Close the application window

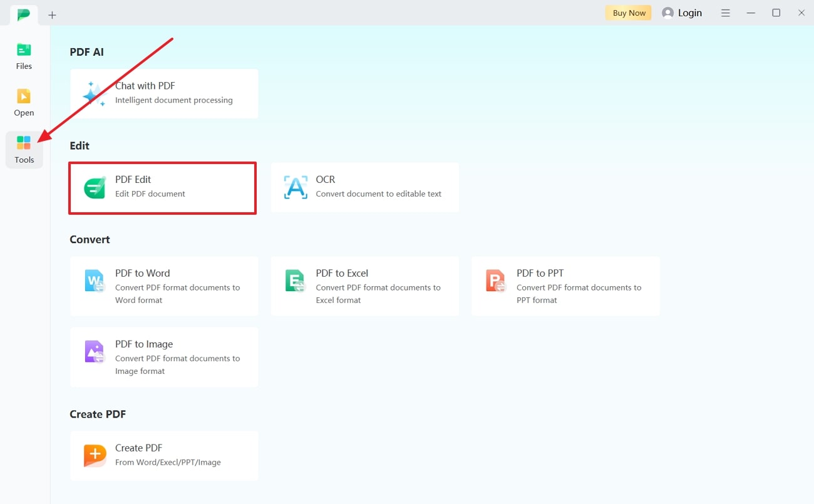click(x=801, y=13)
